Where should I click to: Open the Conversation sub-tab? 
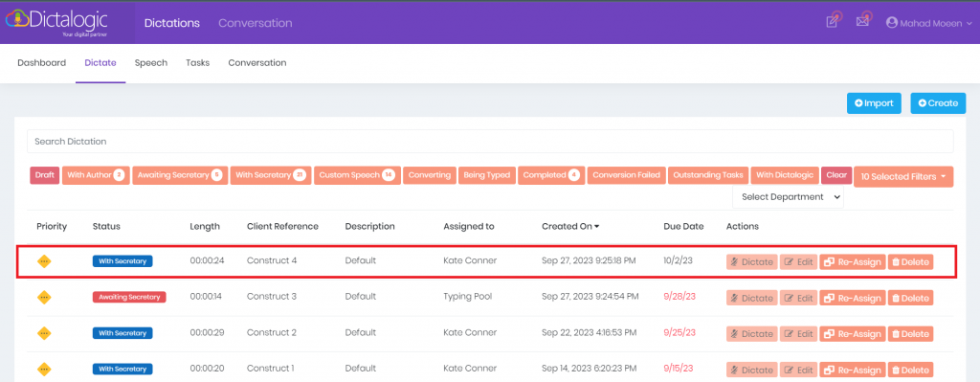pos(256,62)
